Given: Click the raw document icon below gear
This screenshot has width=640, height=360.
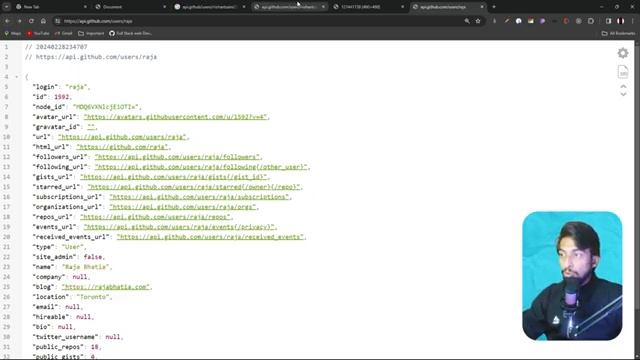Looking at the screenshot, I should 623,72.
